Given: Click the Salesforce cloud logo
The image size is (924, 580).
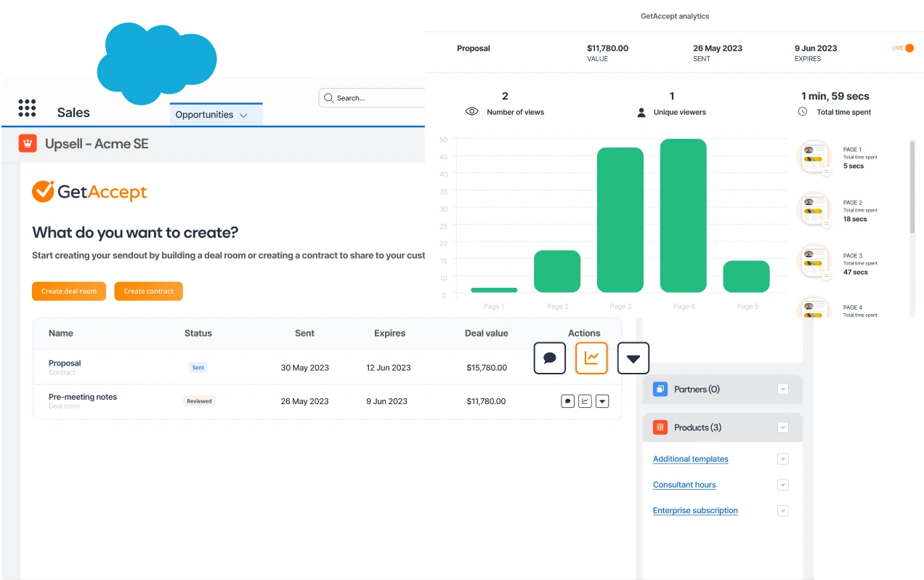Looking at the screenshot, I should point(157,63).
